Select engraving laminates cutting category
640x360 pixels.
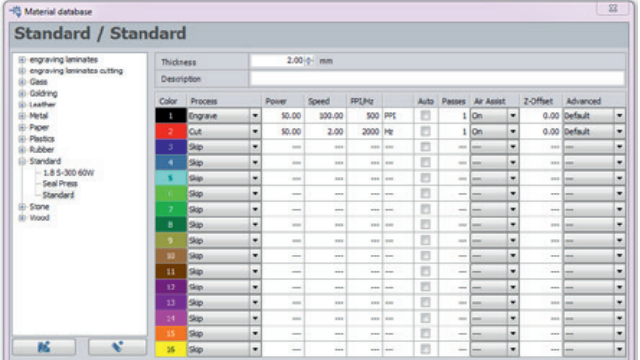[x=76, y=71]
